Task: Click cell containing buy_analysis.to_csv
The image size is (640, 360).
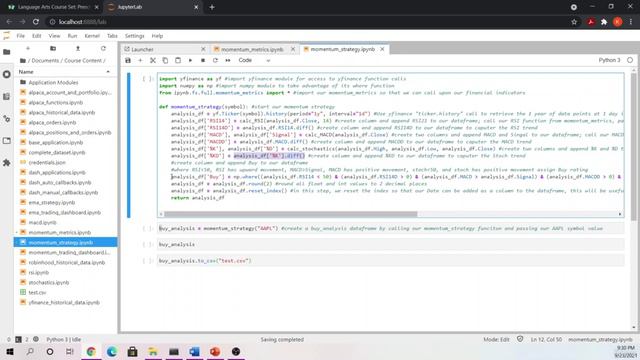Action: 391,260
